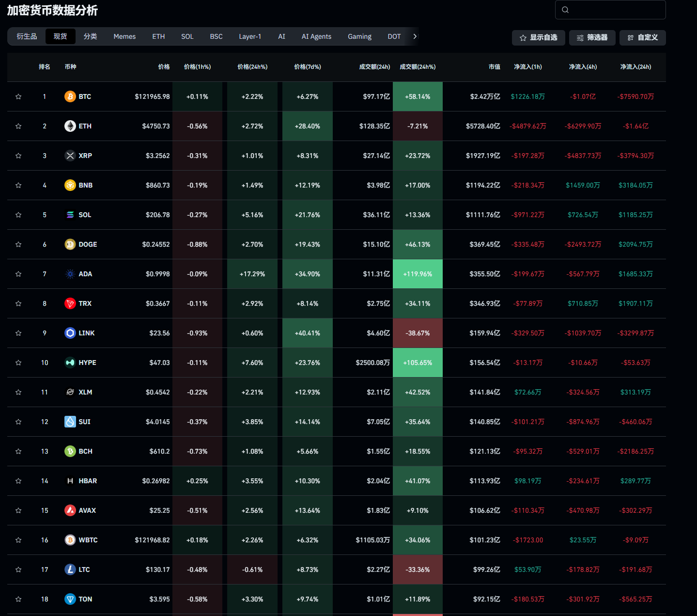
Task: Click LTC's -33.36% volume change cell
Action: (x=418, y=569)
